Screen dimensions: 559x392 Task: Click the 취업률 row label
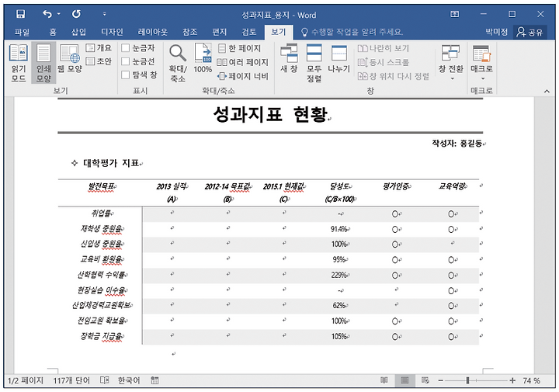click(101, 213)
